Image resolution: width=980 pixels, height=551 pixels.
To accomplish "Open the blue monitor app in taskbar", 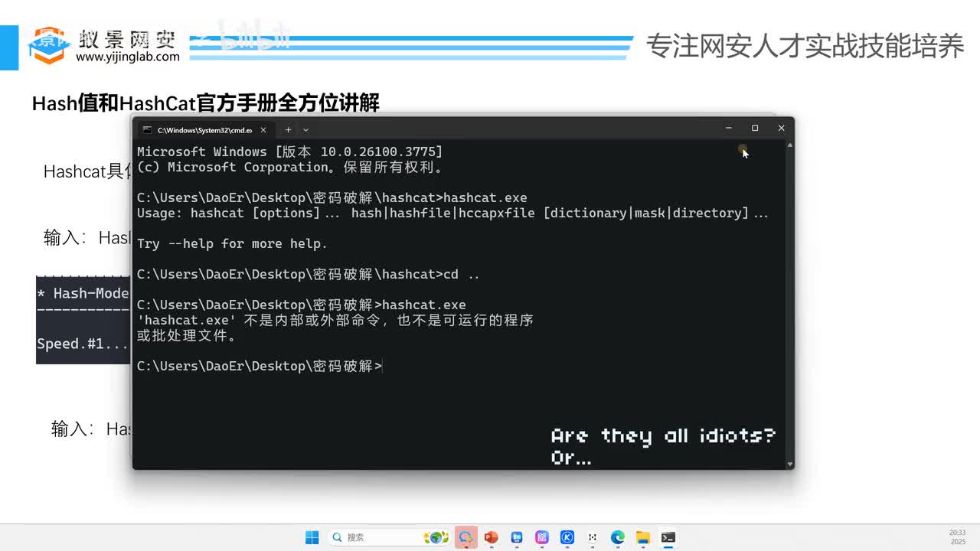I will tap(517, 537).
